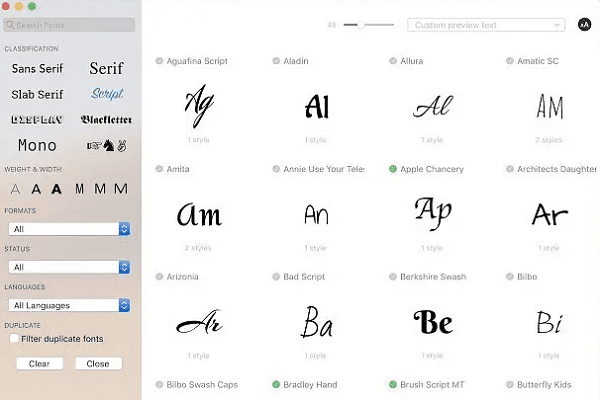Click the Clear button

click(x=39, y=364)
